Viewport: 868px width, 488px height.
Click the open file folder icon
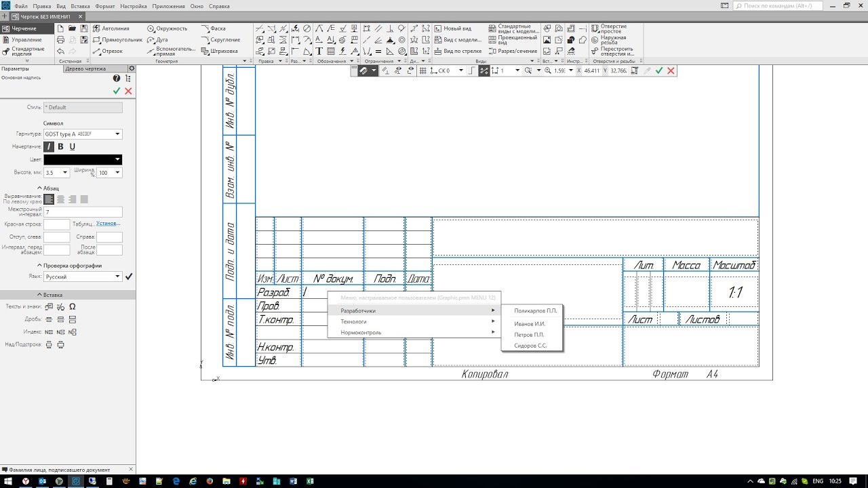(73, 28)
